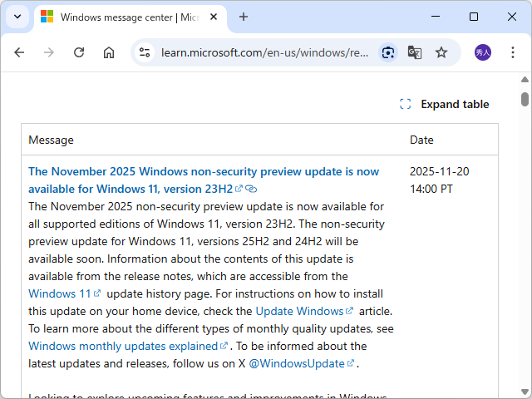Close the Windows message center tab
This screenshot has width=532, height=399.
pyautogui.click(x=215, y=17)
